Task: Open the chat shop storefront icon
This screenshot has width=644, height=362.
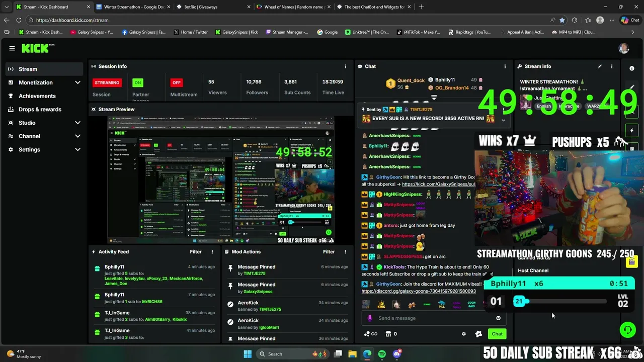Action: [x=388, y=334]
